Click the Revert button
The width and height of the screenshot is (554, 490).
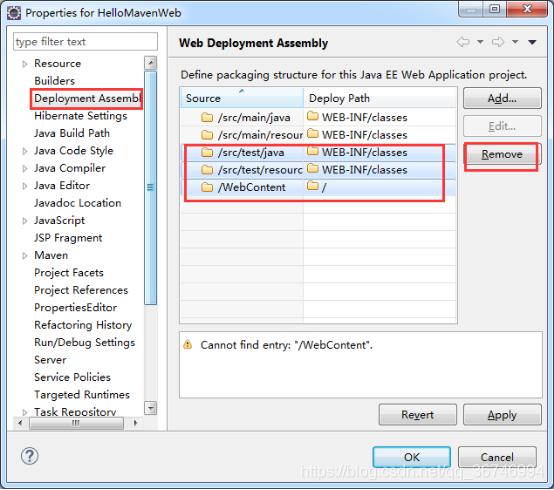point(417,414)
